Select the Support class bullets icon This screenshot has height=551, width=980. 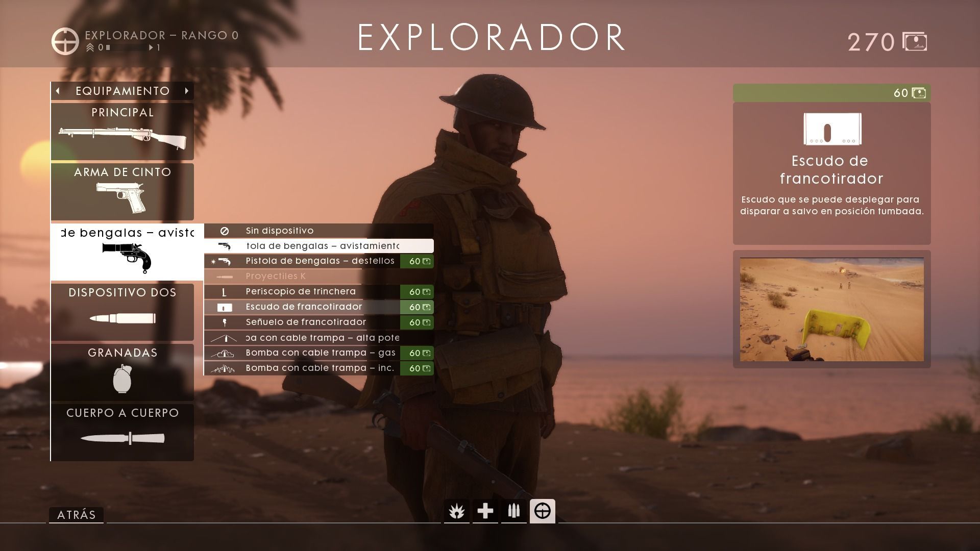point(513,511)
